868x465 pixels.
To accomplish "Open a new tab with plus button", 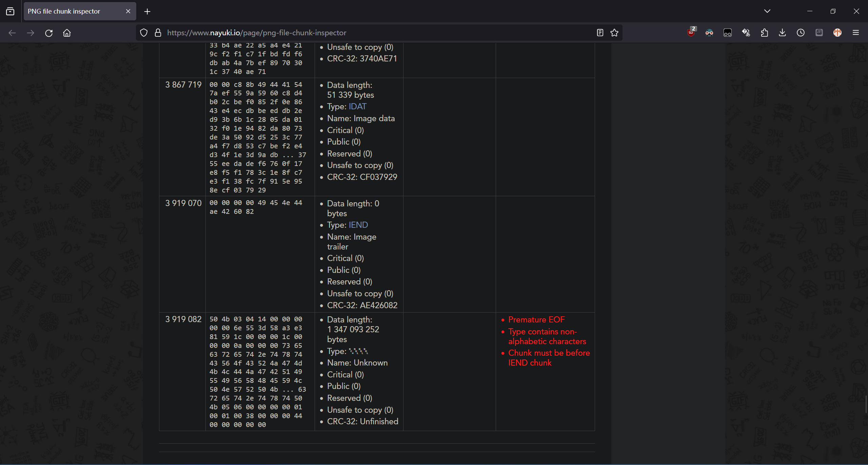I will tap(147, 12).
